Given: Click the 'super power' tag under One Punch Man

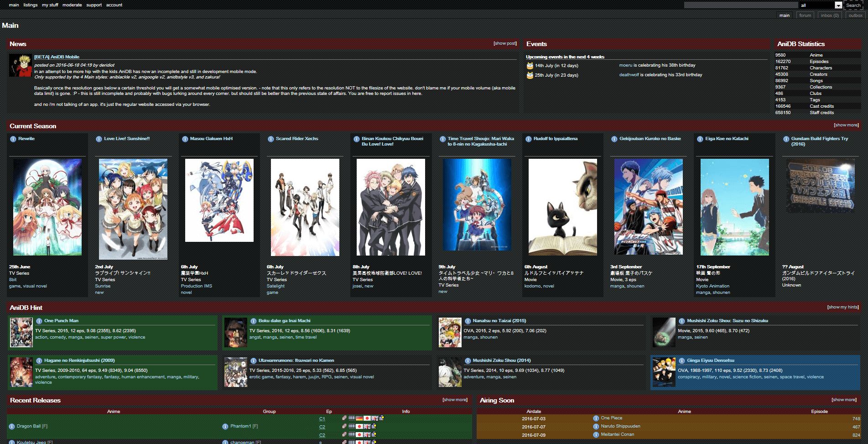Looking at the screenshot, I should point(113,337).
